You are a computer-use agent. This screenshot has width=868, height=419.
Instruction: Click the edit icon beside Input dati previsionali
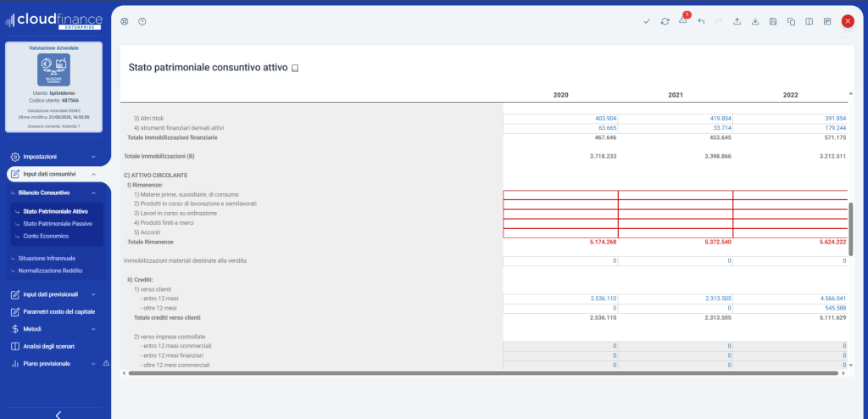tap(15, 294)
